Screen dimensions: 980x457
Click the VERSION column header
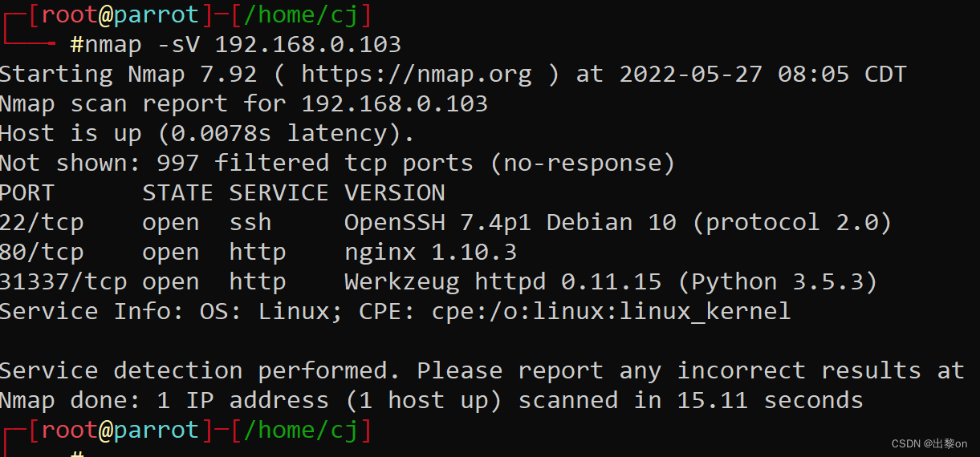pyautogui.click(x=394, y=192)
